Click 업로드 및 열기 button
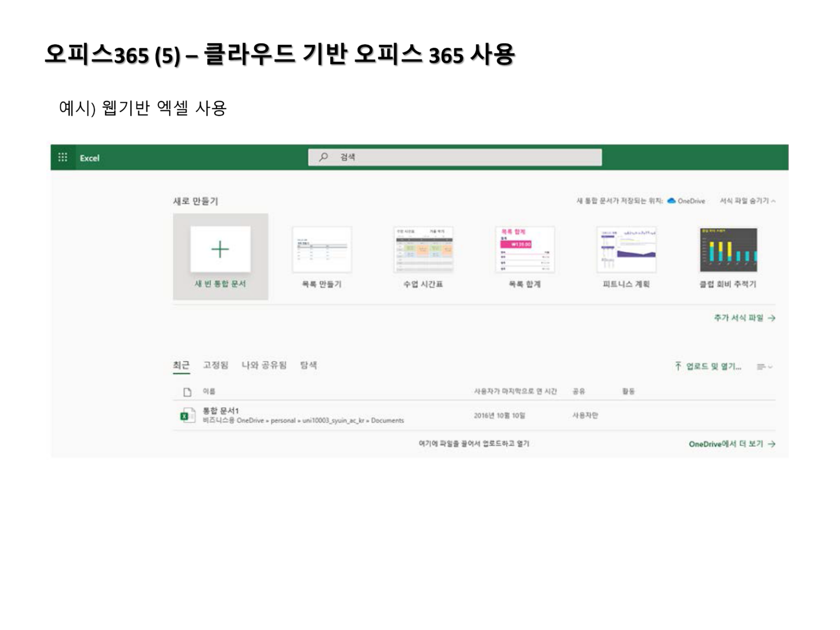The width and height of the screenshot is (840, 630). [708, 366]
